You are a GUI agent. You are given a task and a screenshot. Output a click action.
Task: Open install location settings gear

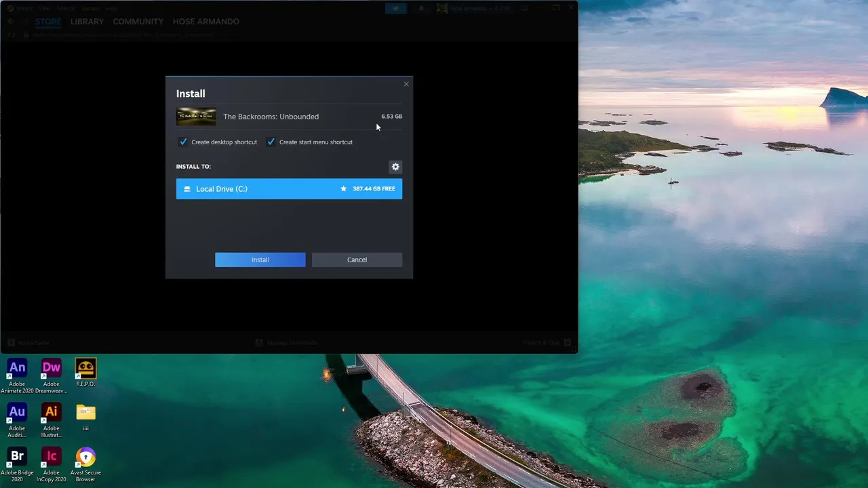pos(395,167)
